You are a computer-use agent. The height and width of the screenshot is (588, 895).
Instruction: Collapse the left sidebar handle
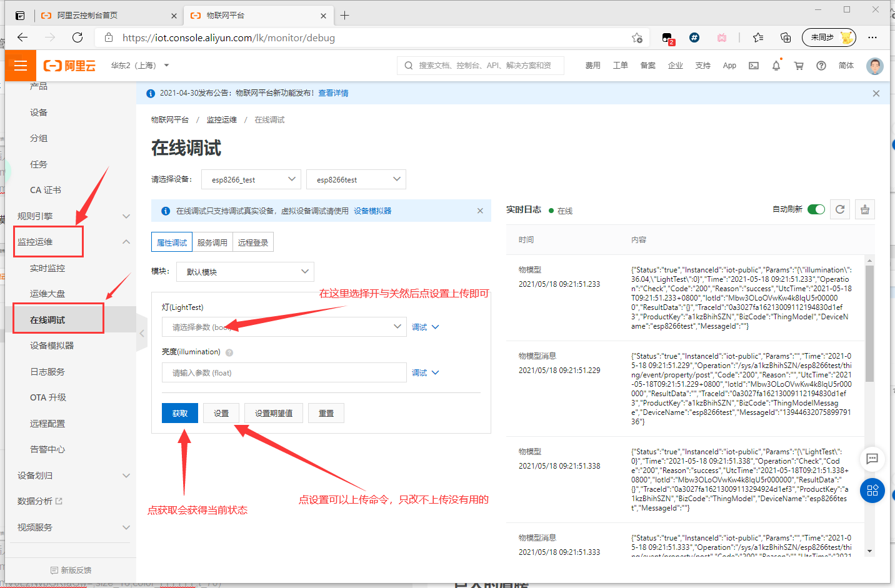[142, 334]
